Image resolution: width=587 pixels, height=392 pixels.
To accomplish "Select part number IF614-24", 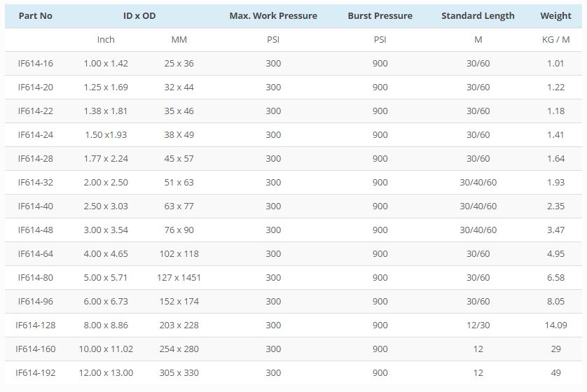I will (x=35, y=135).
